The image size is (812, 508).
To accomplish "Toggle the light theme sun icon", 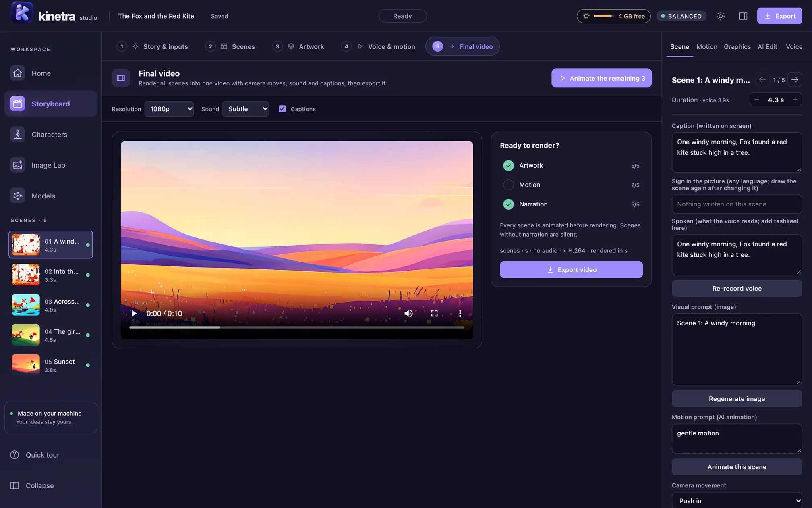I will pos(721,16).
